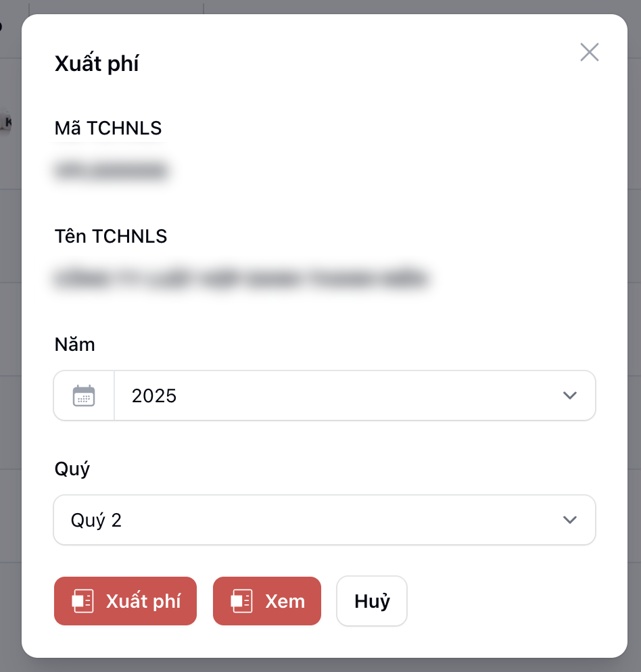Screen dimensions: 641x672
Task: Click the 2025 value text
Action: coord(154,395)
